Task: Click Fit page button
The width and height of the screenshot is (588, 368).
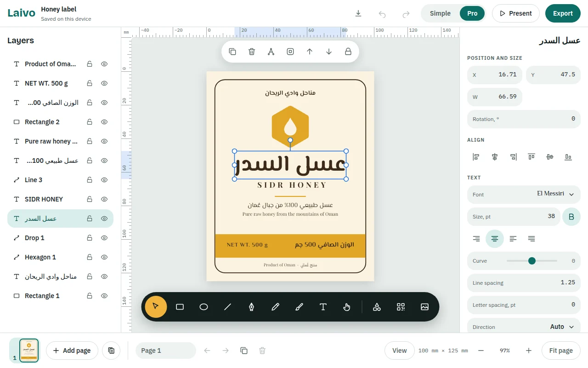Action: [x=561, y=351]
